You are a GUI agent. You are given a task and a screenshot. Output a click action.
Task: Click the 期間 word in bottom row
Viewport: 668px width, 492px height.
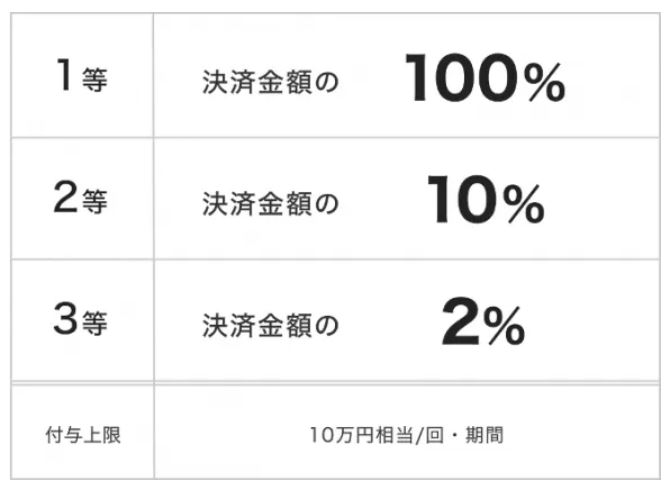[x=484, y=435]
